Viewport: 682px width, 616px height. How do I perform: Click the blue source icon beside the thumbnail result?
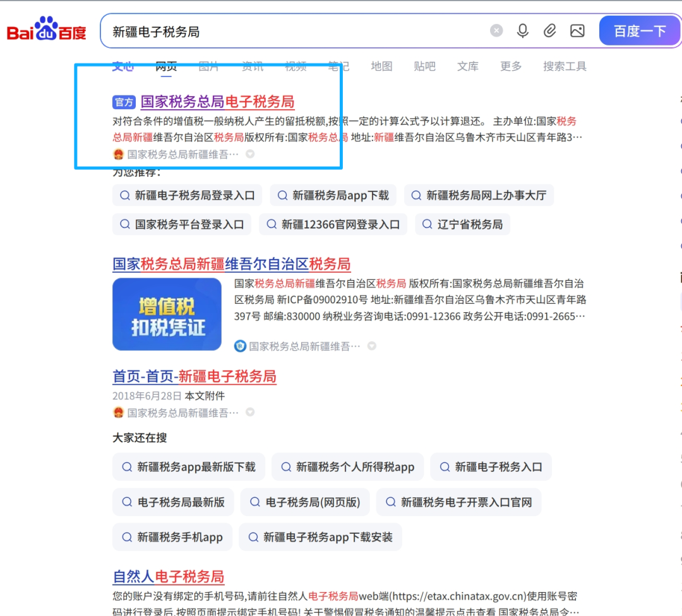pos(240,346)
